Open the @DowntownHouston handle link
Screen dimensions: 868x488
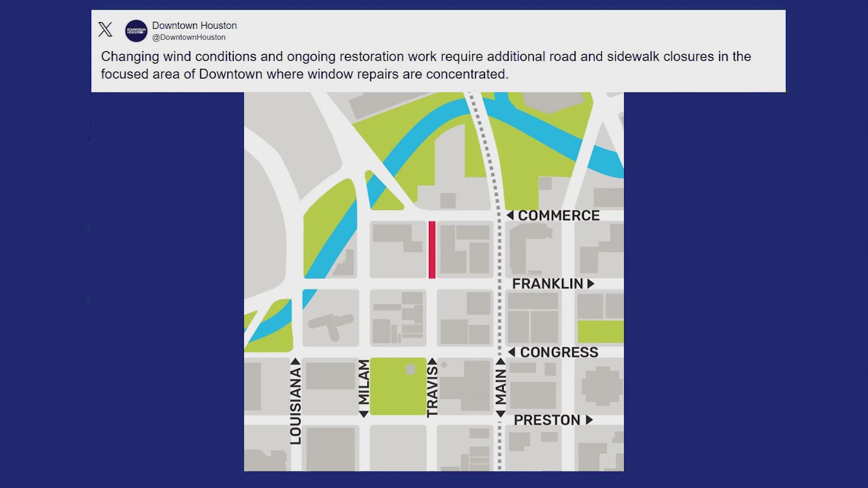[189, 38]
